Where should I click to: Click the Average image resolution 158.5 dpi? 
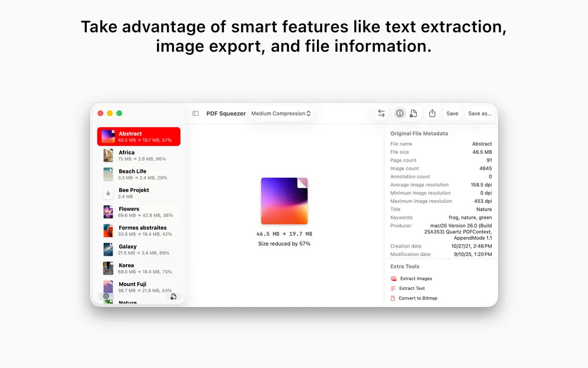tap(482, 185)
